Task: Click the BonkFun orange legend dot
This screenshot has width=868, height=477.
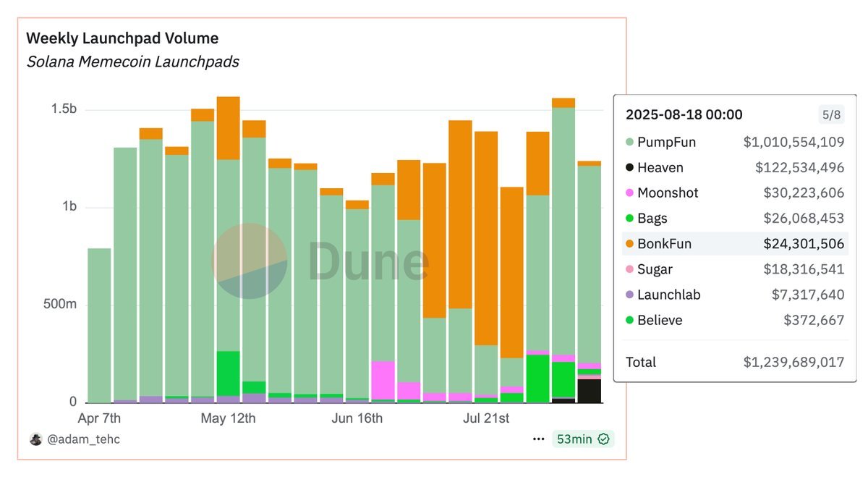Action: tap(629, 244)
